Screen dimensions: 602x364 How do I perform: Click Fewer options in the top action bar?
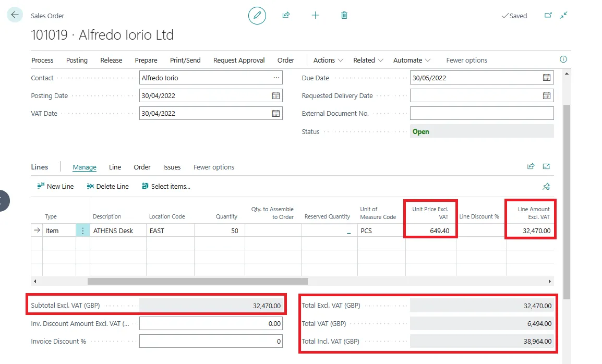coord(466,60)
